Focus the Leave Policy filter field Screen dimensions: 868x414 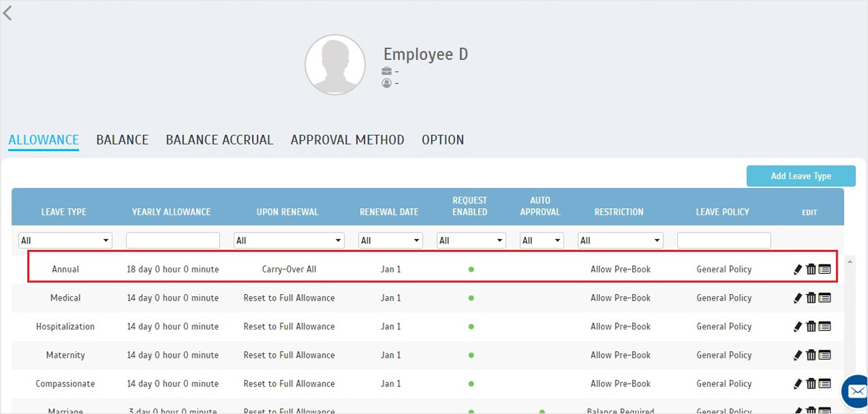pyautogui.click(x=724, y=241)
